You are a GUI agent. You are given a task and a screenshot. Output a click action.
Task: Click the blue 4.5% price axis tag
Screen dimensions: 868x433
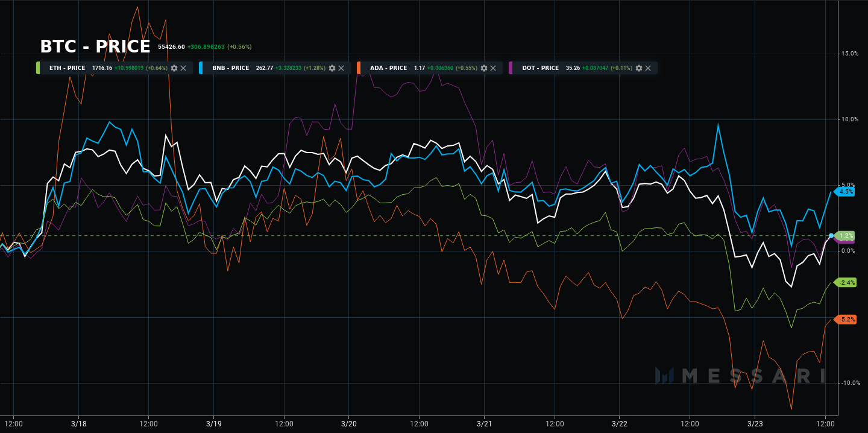pyautogui.click(x=845, y=192)
